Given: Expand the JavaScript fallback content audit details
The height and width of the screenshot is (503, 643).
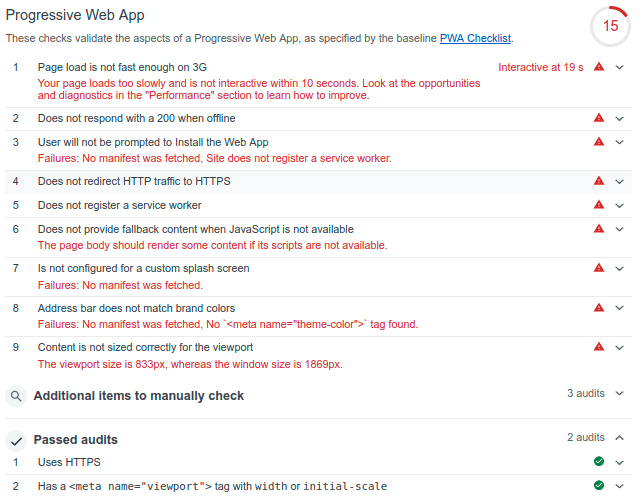Looking at the screenshot, I should point(620,229).
